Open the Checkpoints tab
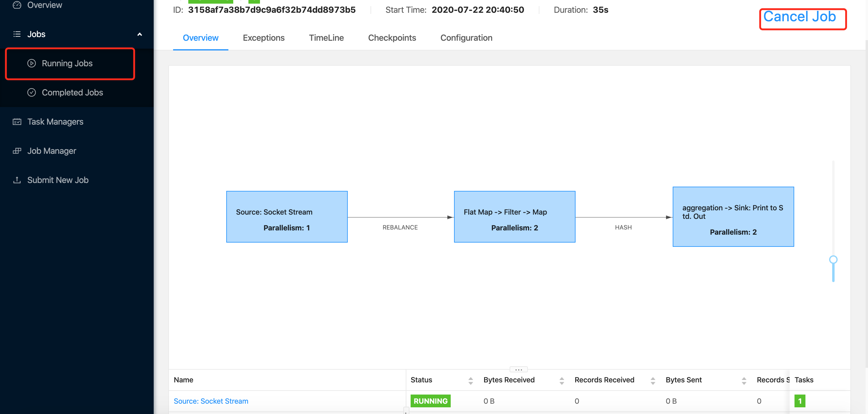 (392, 38)
